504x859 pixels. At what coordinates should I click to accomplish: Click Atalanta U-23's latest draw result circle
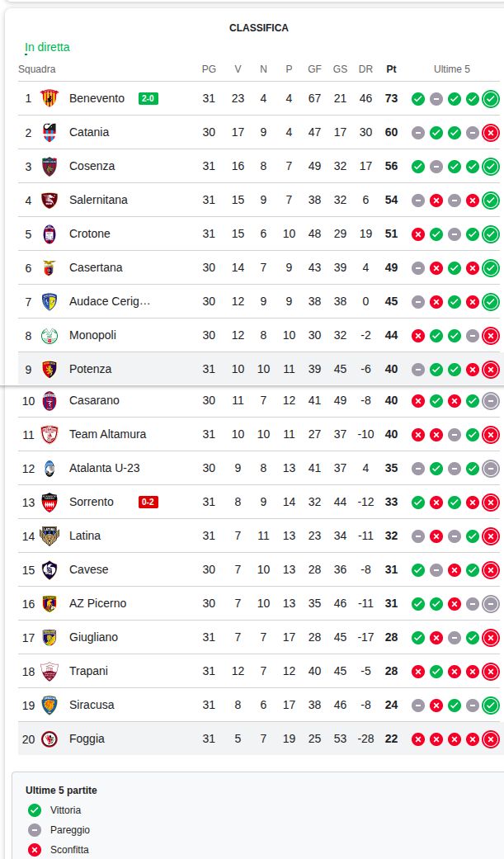[x=491, y=469]
